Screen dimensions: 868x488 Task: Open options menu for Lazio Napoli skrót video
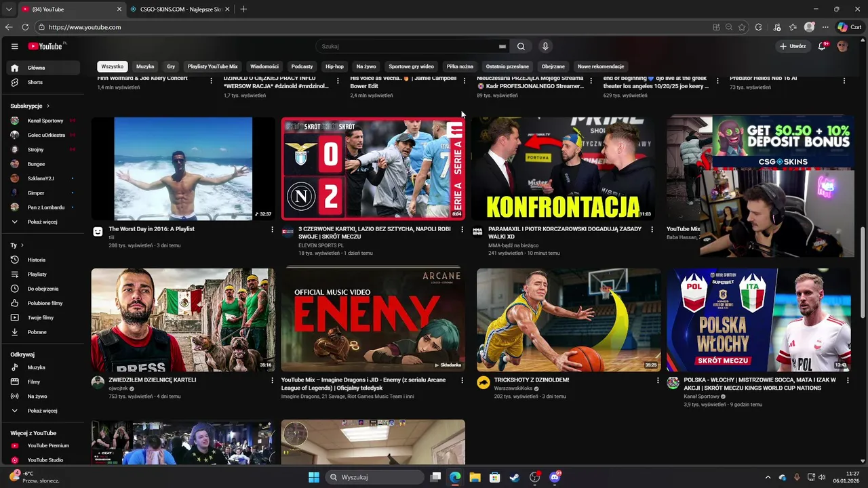462,230
